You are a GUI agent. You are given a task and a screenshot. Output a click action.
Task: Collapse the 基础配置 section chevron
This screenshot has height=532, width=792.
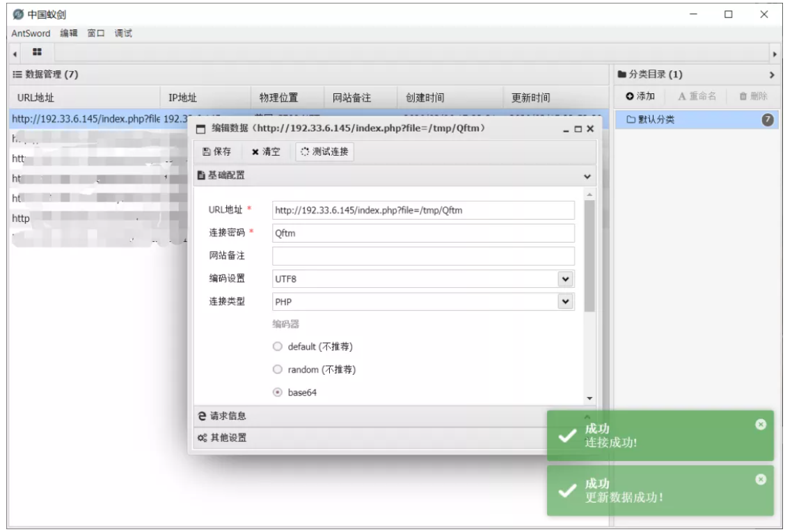pos(587,176)
